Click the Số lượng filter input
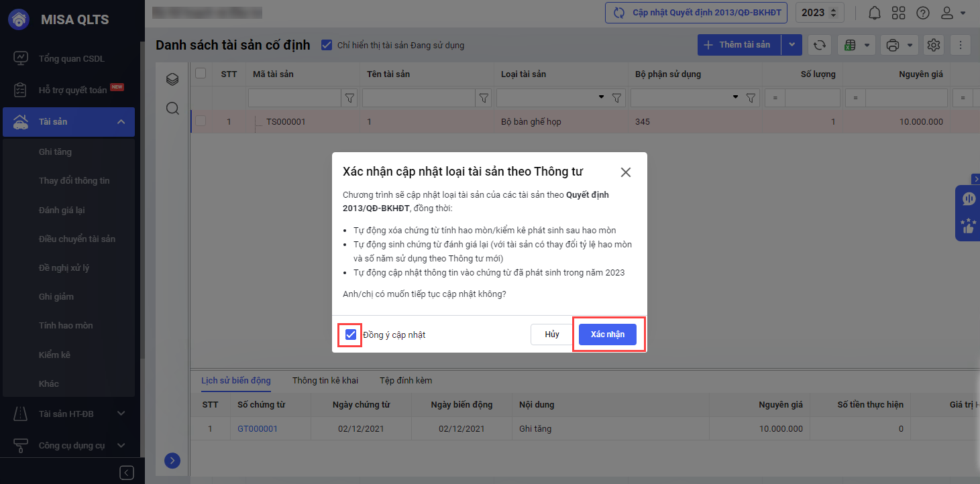 click(x=813, y=98)
